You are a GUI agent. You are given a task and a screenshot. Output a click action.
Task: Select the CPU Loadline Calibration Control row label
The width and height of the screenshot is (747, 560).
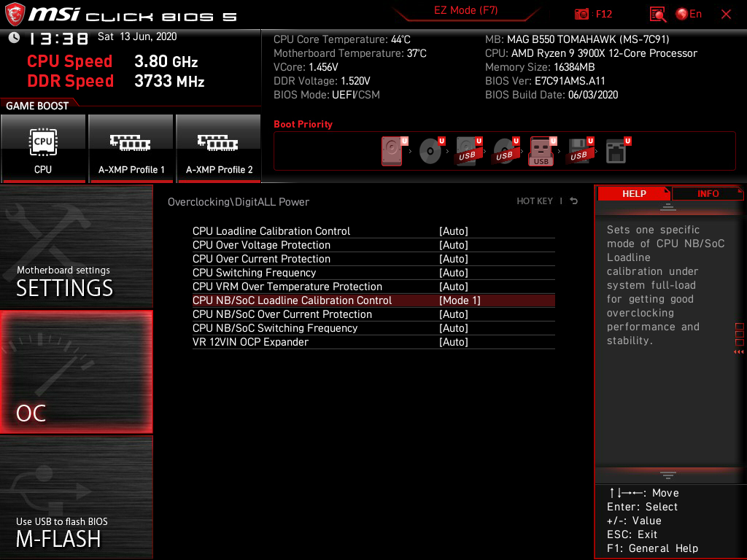271,231
